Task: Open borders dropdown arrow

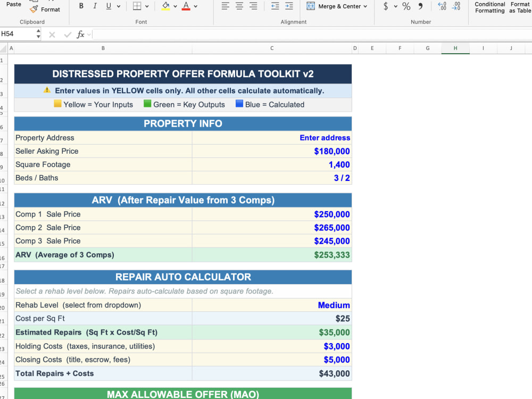Action: click(147, 6)
